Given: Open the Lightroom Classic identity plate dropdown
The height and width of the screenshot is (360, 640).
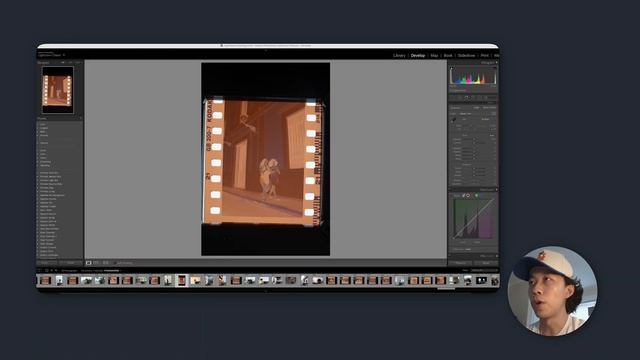Looking at the screenshot, I should point(64,55).
